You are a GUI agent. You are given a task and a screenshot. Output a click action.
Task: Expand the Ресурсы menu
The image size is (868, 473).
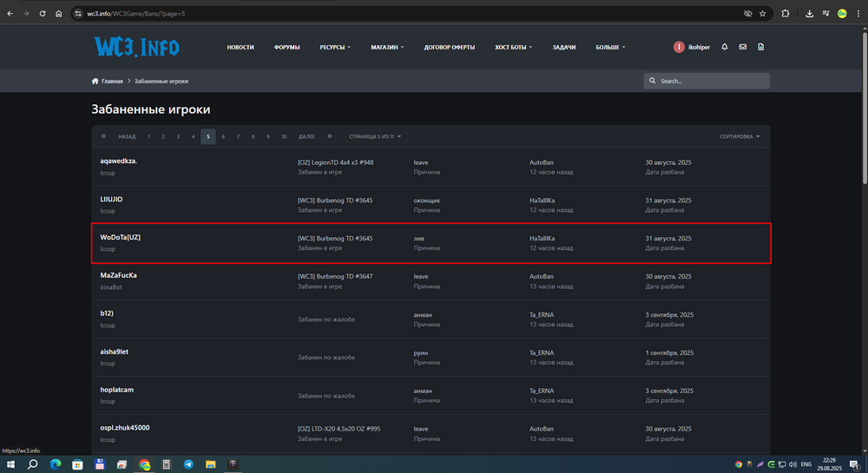335,47
